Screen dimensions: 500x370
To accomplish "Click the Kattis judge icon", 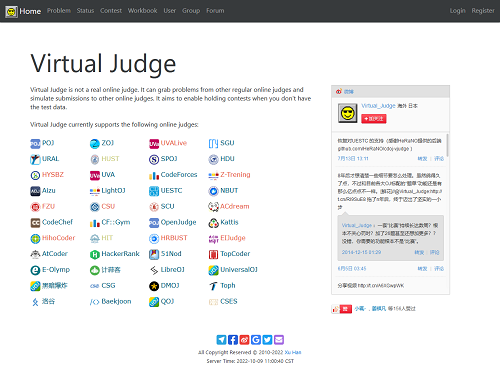I will coord(213,223).
